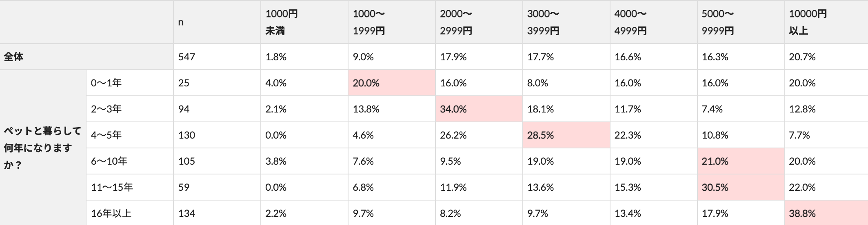Select the 11〜15年 sample size 59 cell
Viewport: 868px width, 225px height.
pyautogui.click(x=184, y=187)
